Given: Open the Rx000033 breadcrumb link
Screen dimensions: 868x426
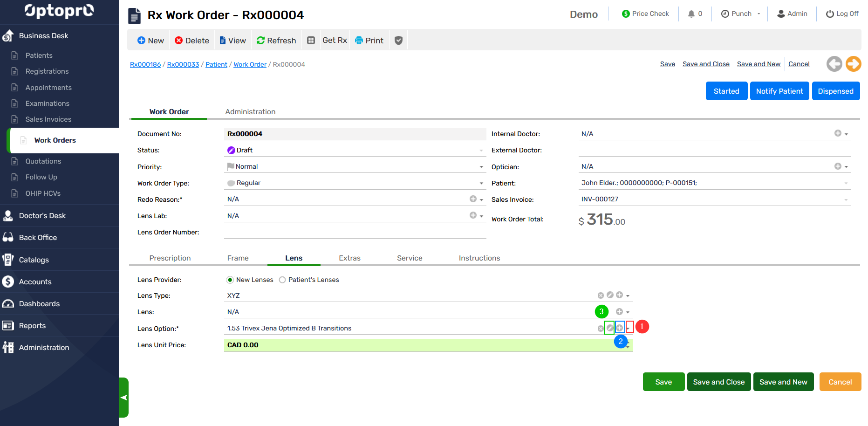Looking at the screenshot, I should (183, 64).
